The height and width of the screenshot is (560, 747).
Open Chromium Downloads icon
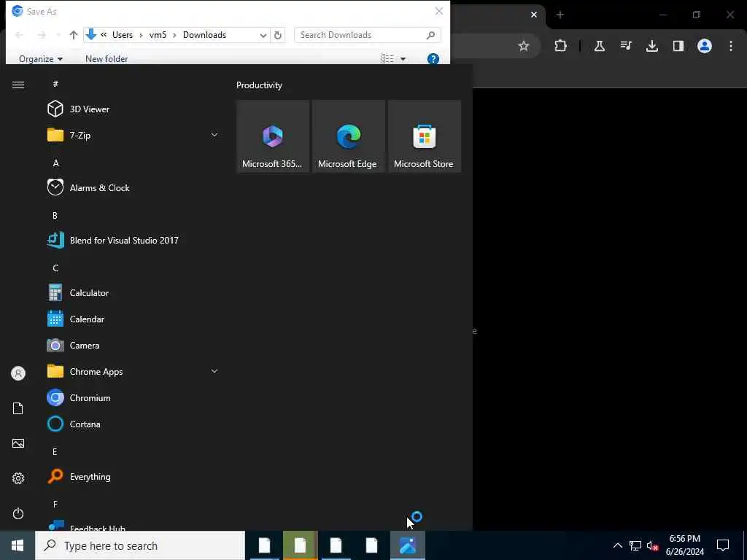pos(652,46)
